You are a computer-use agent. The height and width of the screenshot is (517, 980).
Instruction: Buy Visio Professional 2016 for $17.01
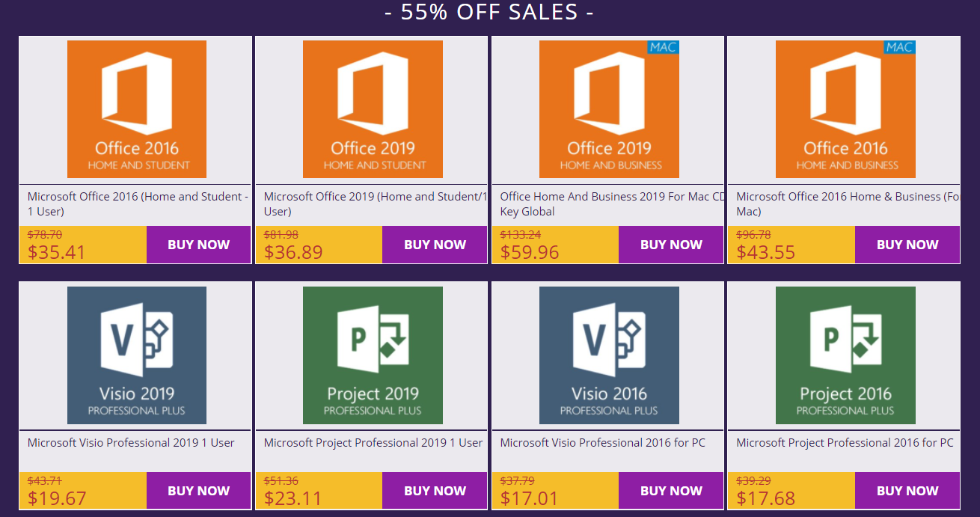point(671,491)
